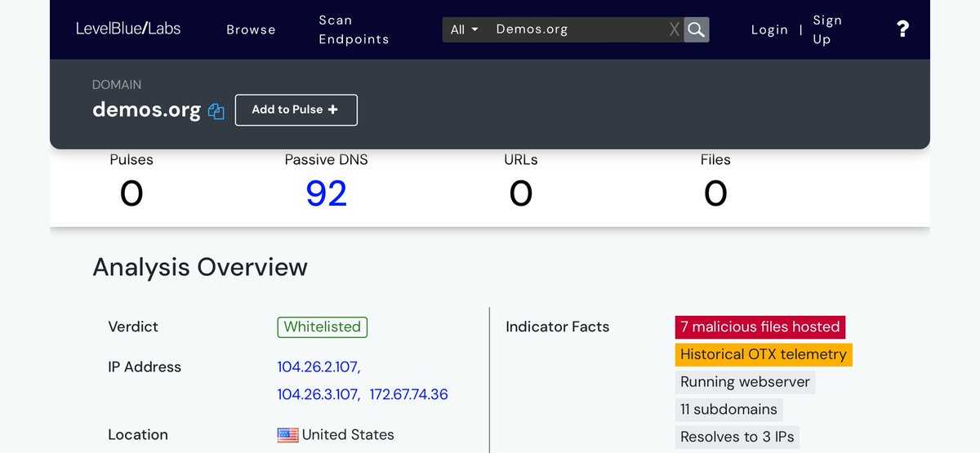Screen dimensions: 980x453
Task: Open the All search filter dropdown
Action: pyautogui.click(x=464, y=29)
